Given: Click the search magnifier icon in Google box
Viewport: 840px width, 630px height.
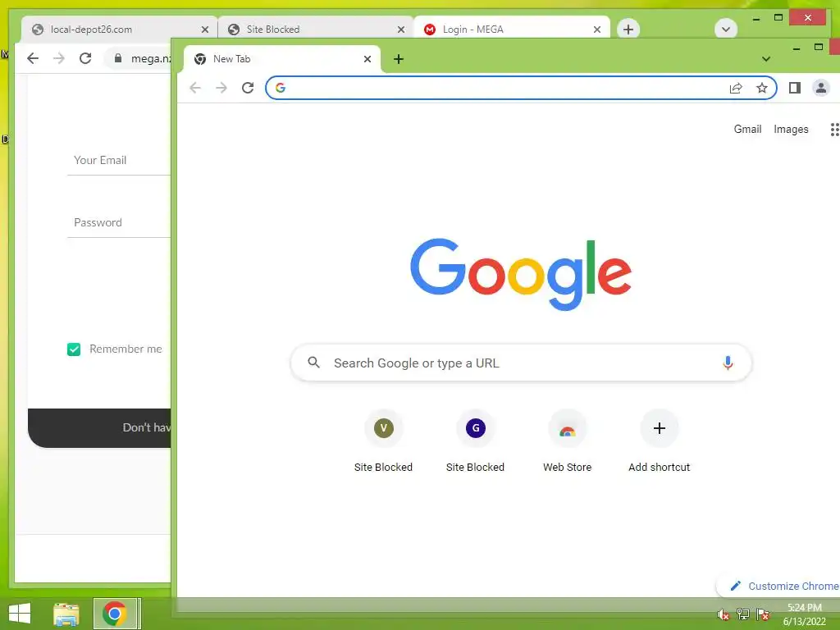Looking at the screenshot, I should coord(314,363).
